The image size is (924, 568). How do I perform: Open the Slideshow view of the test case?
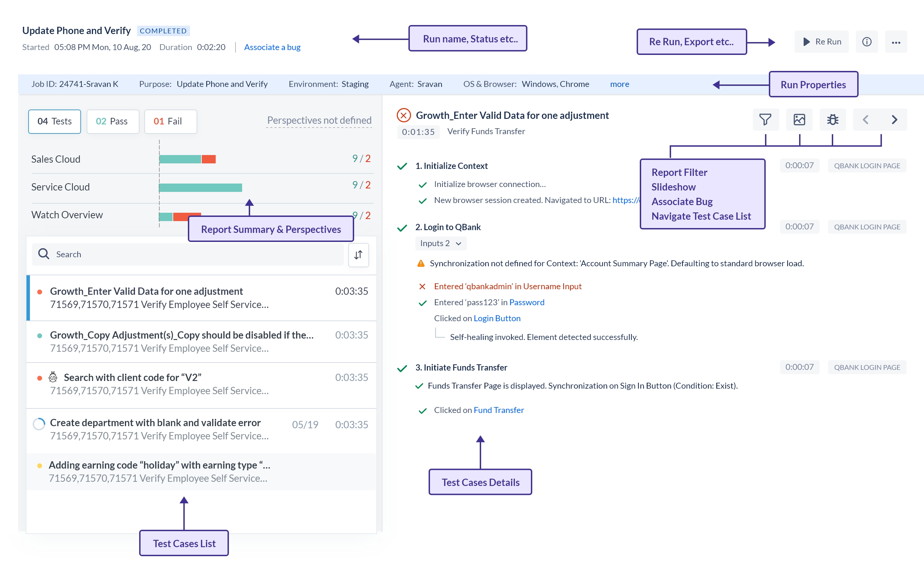click(x=799, y=120)
